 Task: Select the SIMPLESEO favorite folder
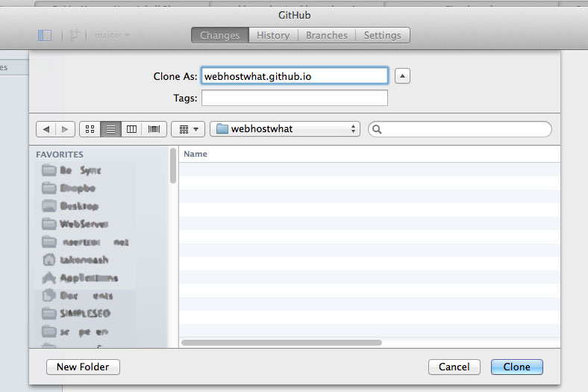[76, 313]
